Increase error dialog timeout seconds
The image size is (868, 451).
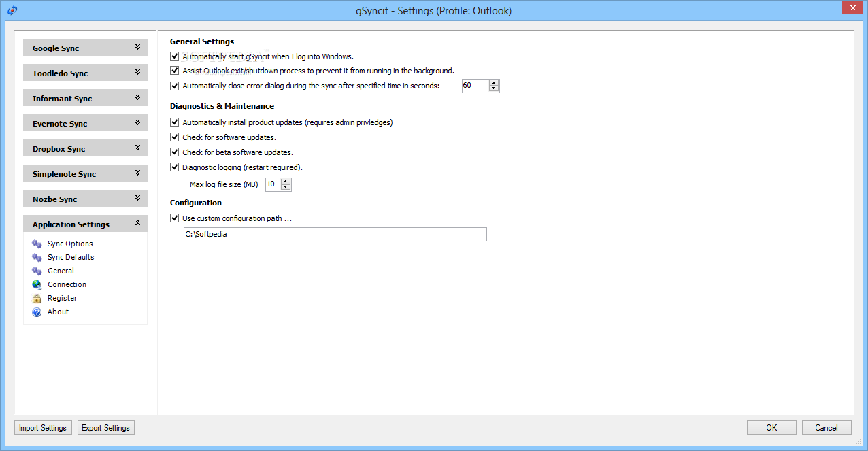pyautogui.click(x=494, y=83)
